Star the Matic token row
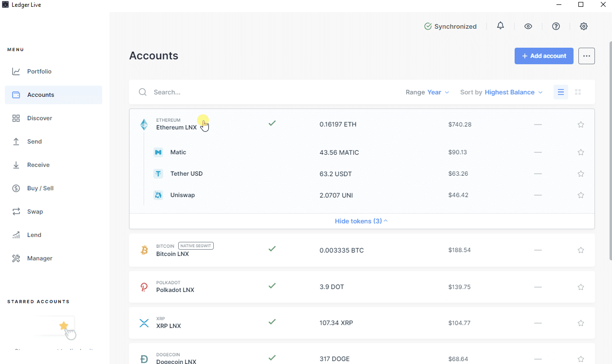Viewport: 612px width, 364px height. click(581, 152)
